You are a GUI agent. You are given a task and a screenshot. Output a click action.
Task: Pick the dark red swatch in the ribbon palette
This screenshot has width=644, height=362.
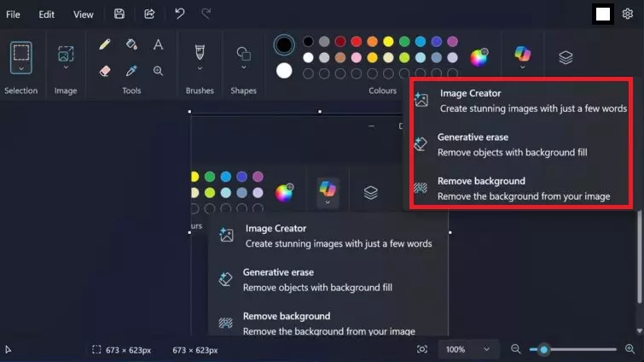(340, 42)
